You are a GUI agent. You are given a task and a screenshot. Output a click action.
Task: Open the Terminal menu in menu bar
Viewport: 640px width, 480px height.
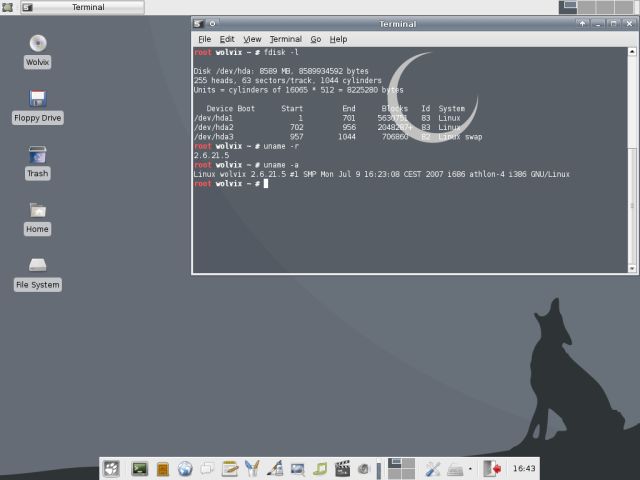[x=286, y=39]
